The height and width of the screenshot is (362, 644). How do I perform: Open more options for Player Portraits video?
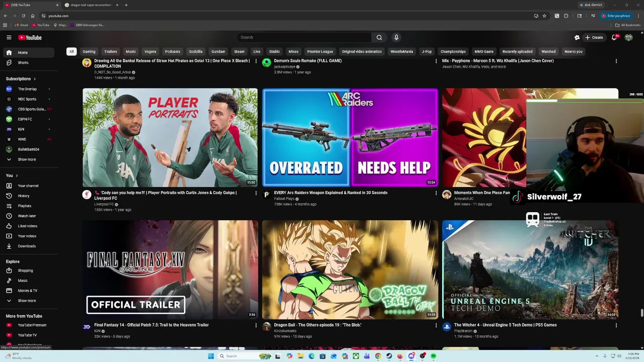click(x=256, y=193)
